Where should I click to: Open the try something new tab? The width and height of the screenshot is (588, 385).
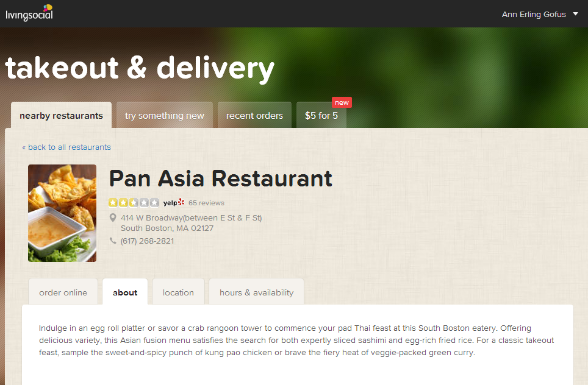click(x=165, y=115)
